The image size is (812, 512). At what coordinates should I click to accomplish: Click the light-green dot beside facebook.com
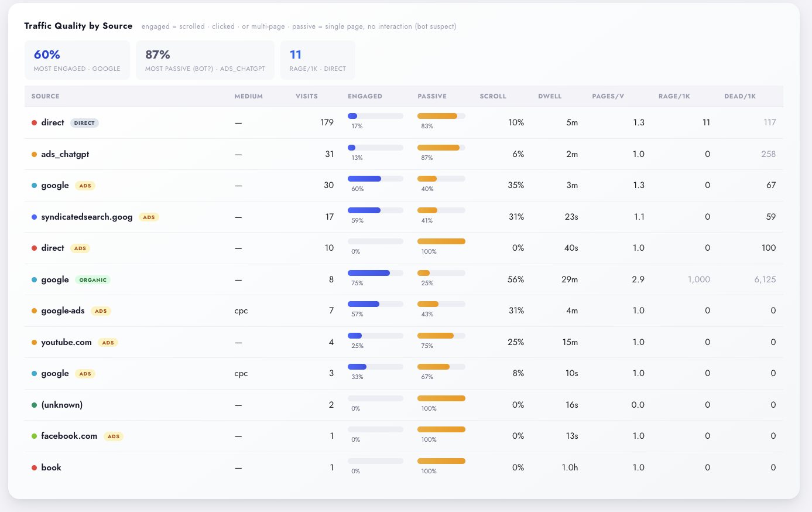pyautogui.click(x=34, y=436)
